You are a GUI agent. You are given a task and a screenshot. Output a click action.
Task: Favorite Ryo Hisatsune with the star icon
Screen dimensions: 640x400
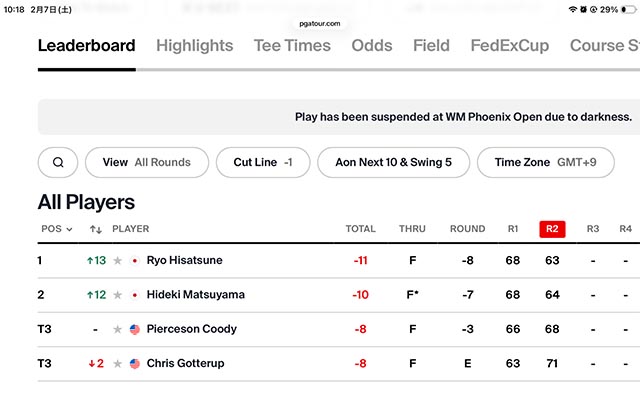click(x=118, y=261)
